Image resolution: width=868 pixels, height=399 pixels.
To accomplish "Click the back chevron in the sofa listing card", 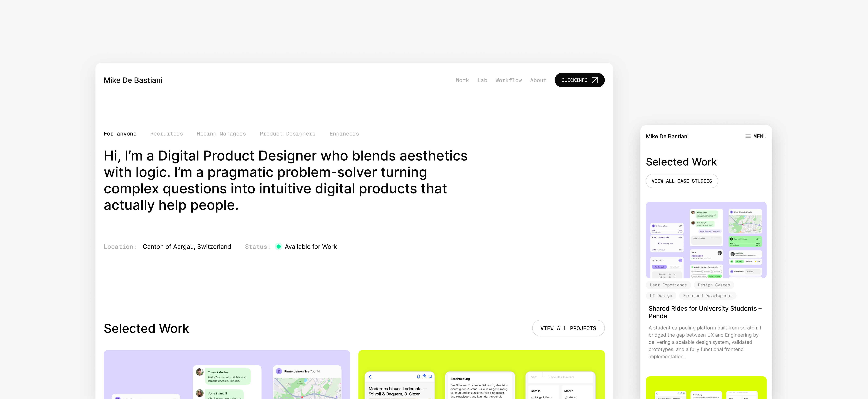I will (370, 377).
